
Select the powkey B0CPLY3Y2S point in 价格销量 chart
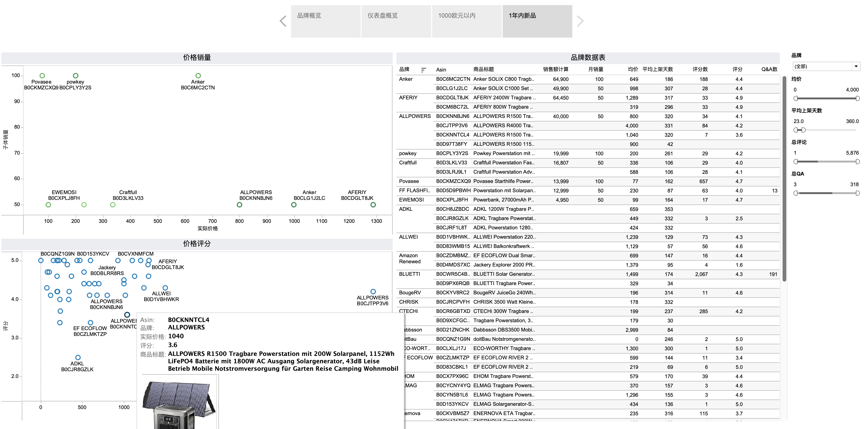coord(75,76)
